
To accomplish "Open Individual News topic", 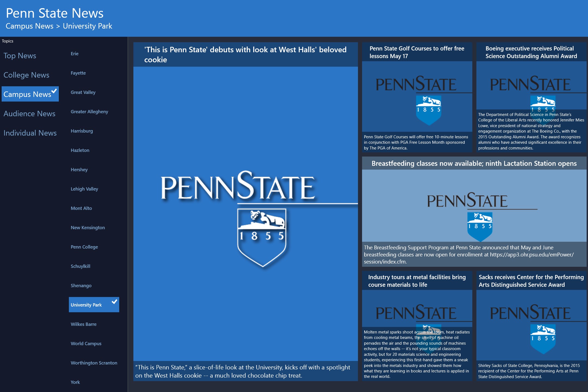I will point(30,133).
